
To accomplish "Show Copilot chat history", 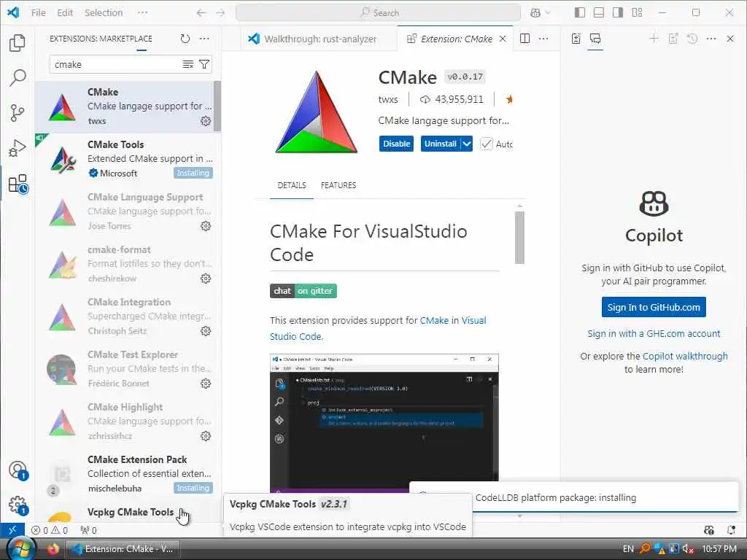I will (x=692, y=39).
